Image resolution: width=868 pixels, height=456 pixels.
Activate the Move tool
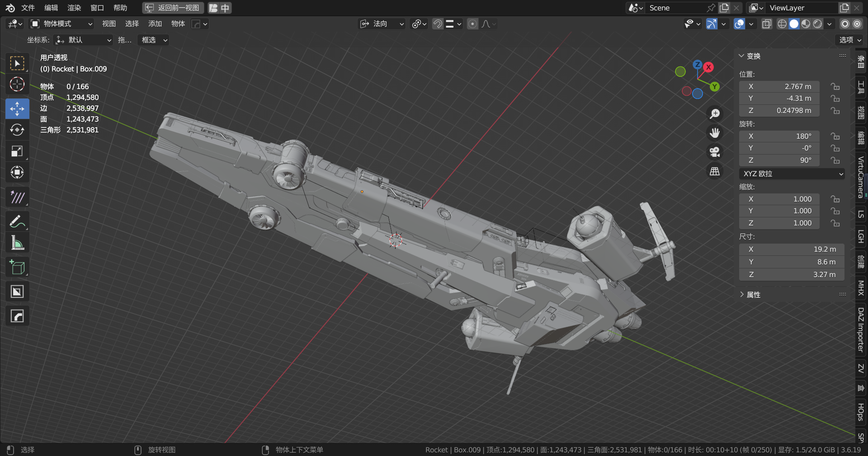(x=17, y=108)
